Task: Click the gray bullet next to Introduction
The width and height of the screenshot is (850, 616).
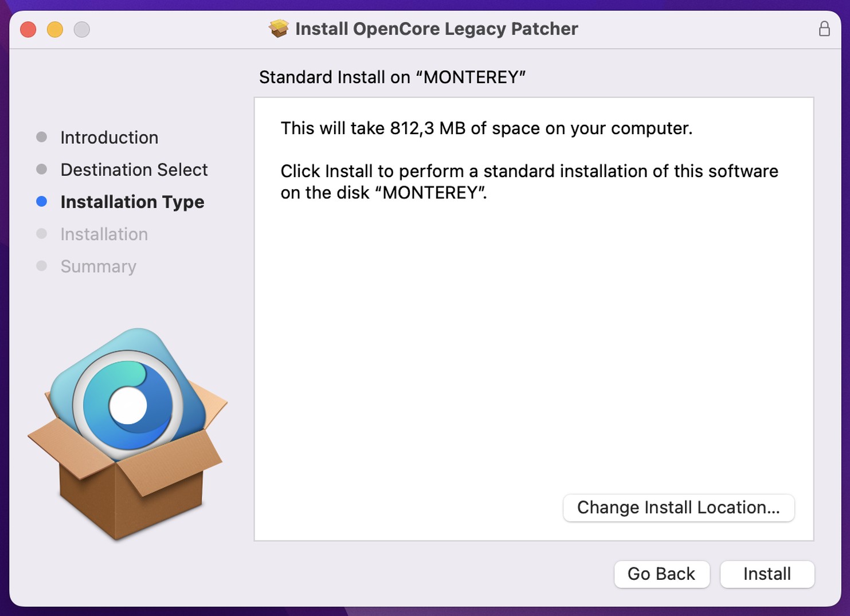Action: point(41,137)
